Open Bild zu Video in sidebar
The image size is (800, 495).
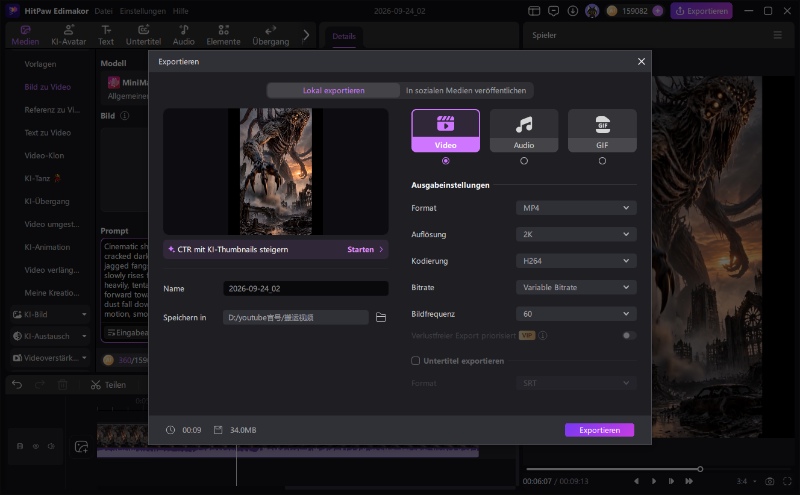(x=47, y=87)
